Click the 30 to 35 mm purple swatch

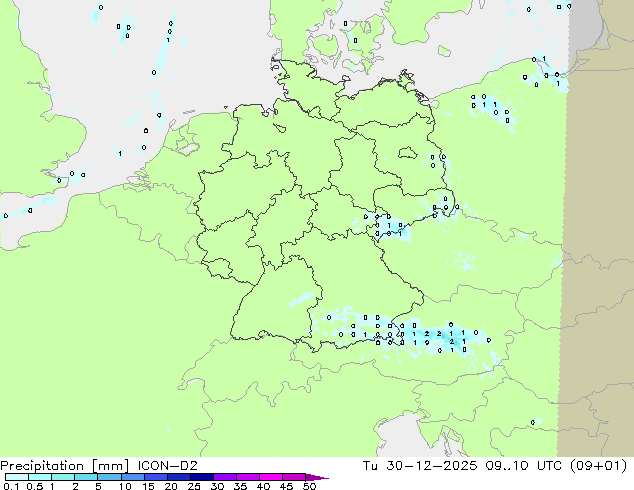(x=225, y=477)
